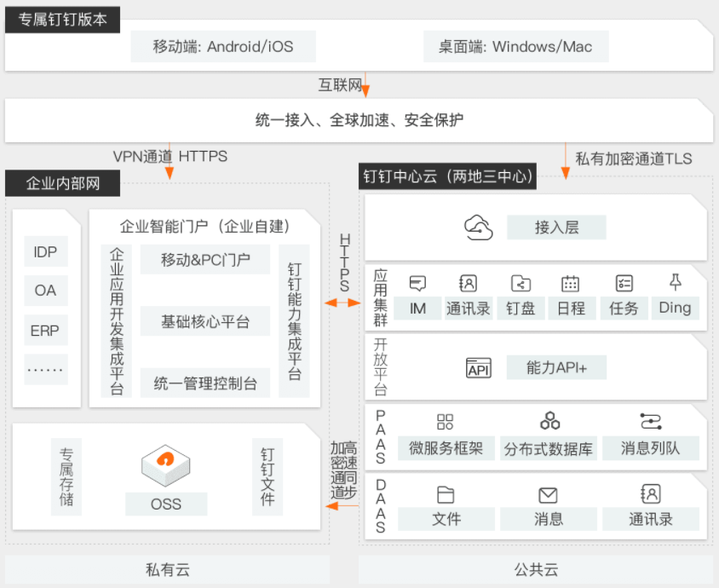Click the 钉钉中心云（两地三中心）header
This screenshot has width=719, height=588.
(447, 176)
